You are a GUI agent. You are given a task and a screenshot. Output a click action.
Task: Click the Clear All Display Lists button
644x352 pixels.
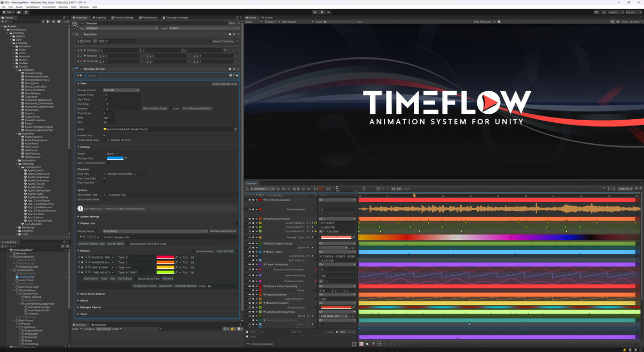click(x=92, y=244)
